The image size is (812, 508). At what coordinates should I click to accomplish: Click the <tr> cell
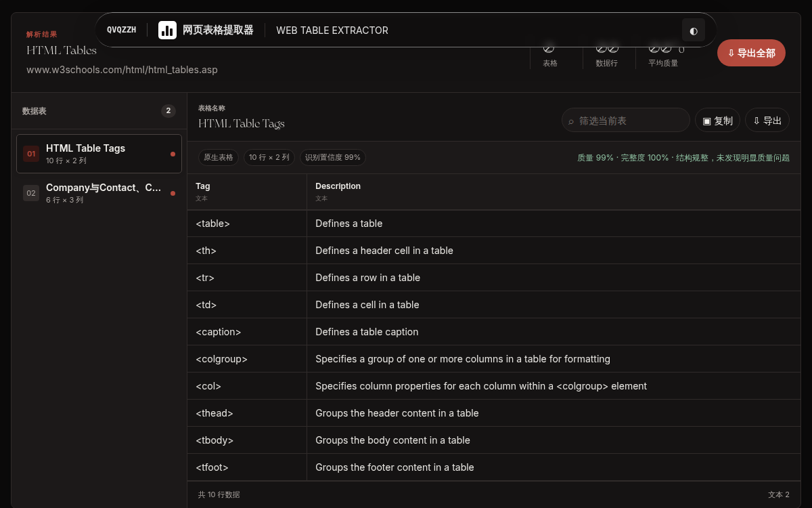click(247, 278)
